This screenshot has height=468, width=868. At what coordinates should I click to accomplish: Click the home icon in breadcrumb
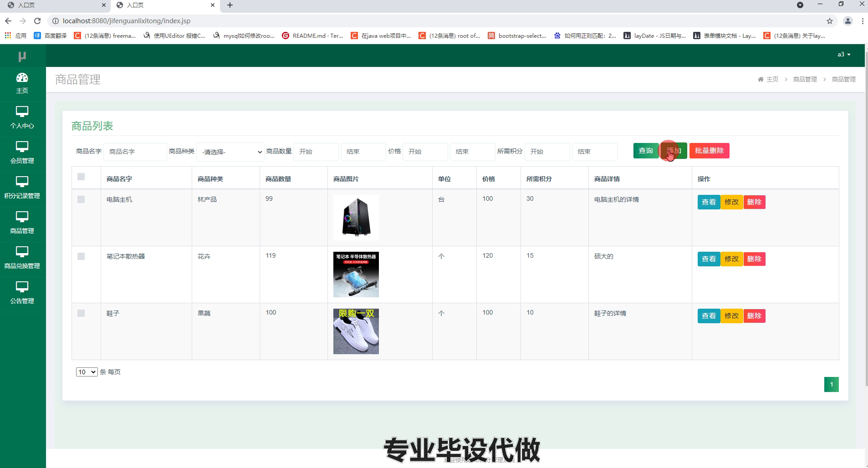[x=761, y=79]
